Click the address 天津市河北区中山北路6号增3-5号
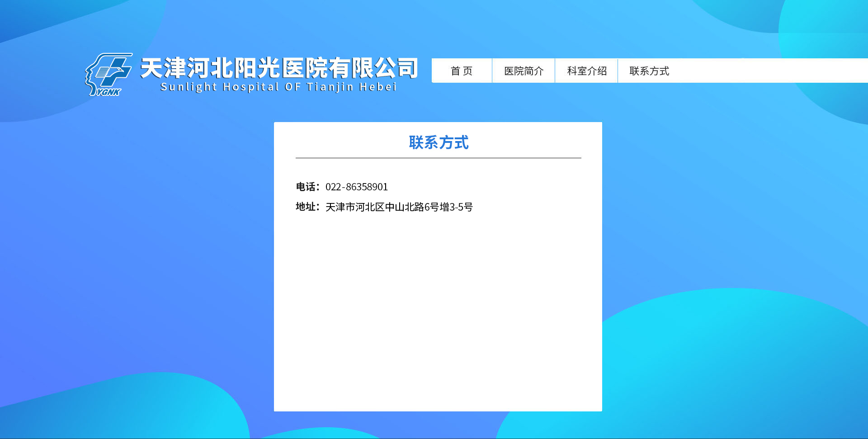This screenshot has width=868, height=439. (399, 207)
